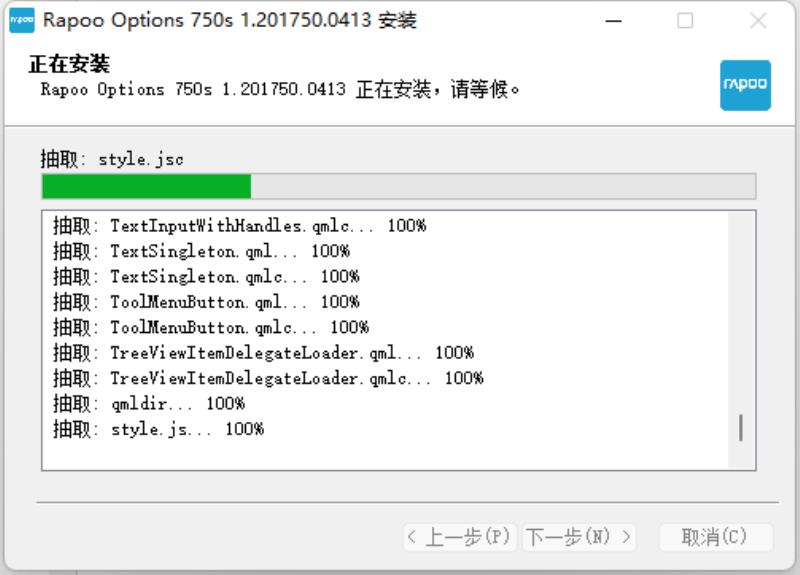Select the TextSingleton.qmlc... 100% log line
The height and width of the screenshot is (575, 800).
click(x=206, y=277)
